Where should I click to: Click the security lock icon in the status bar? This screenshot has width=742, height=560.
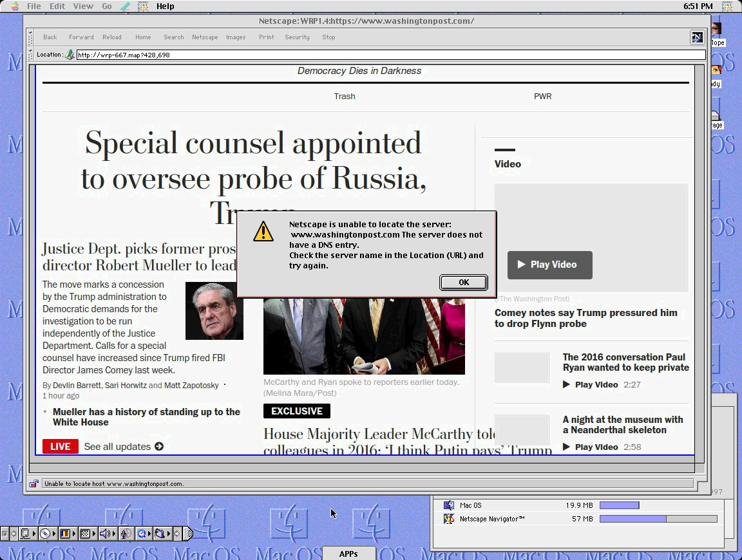pyautogui.click(x=33, y=483)
